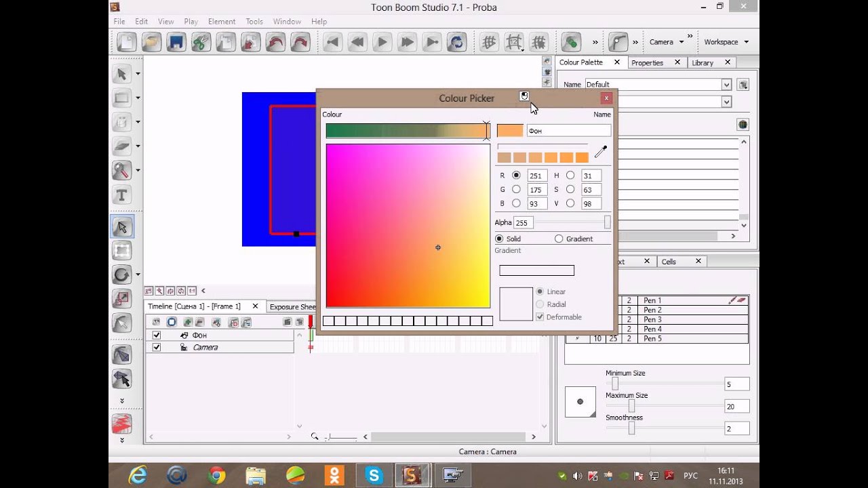Save the project with the floppy disk icon
Viewport: 868px width, 488px height.
[x=176, y=42]
